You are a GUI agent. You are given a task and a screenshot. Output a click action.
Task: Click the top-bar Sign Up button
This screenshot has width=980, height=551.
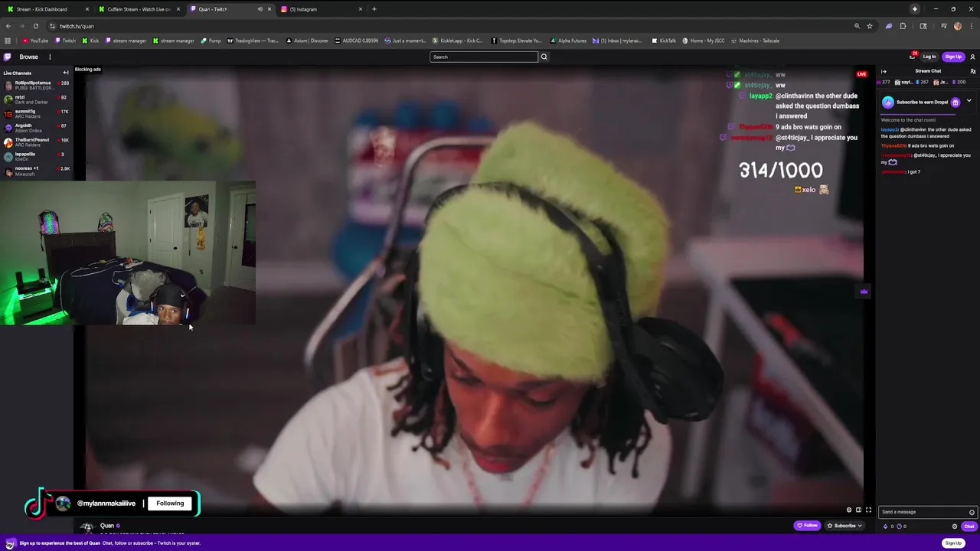[x=953, y=57]
